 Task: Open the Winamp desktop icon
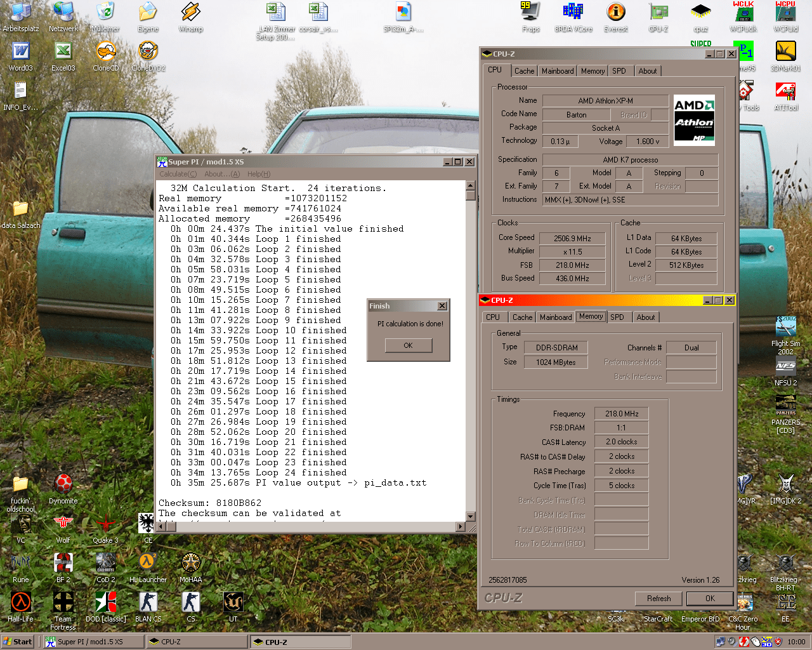click(x=190, y=17)
